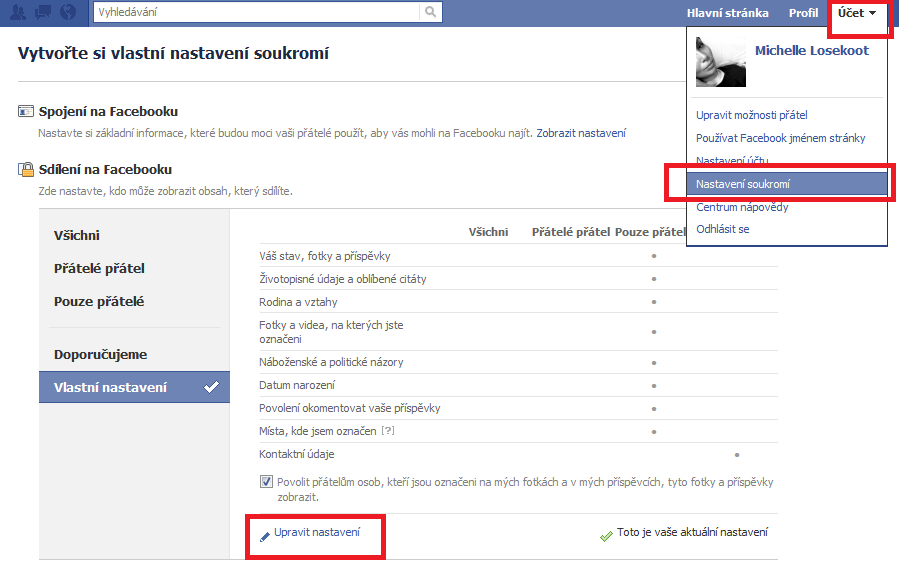Click Odhlásit se to log out

click(x=722, y=229)
